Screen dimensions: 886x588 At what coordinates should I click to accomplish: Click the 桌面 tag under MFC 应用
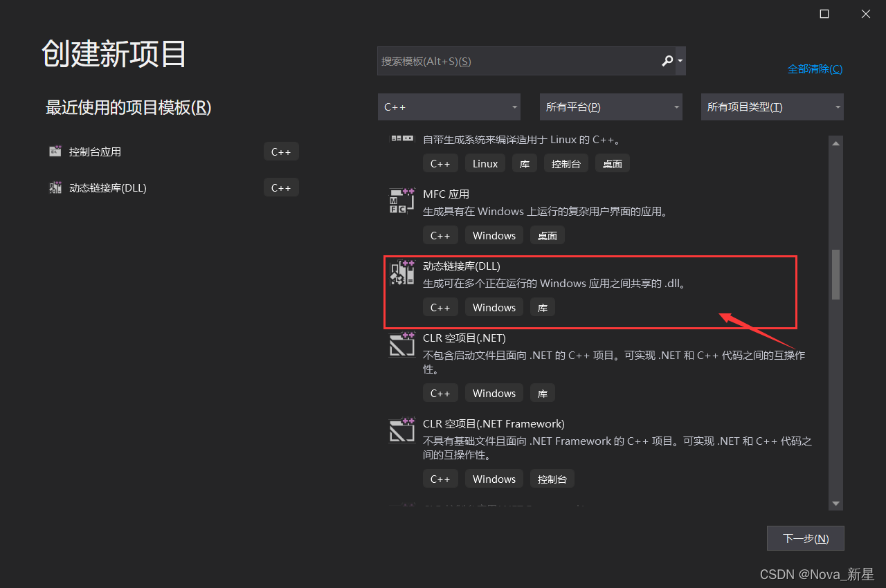[548, 236]
